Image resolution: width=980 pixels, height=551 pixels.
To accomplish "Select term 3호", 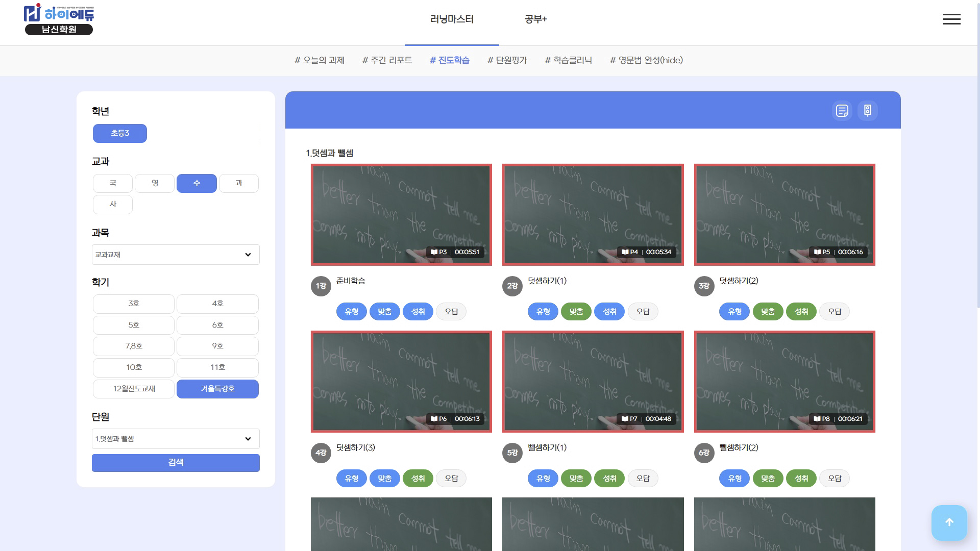I will click(134, 304).
